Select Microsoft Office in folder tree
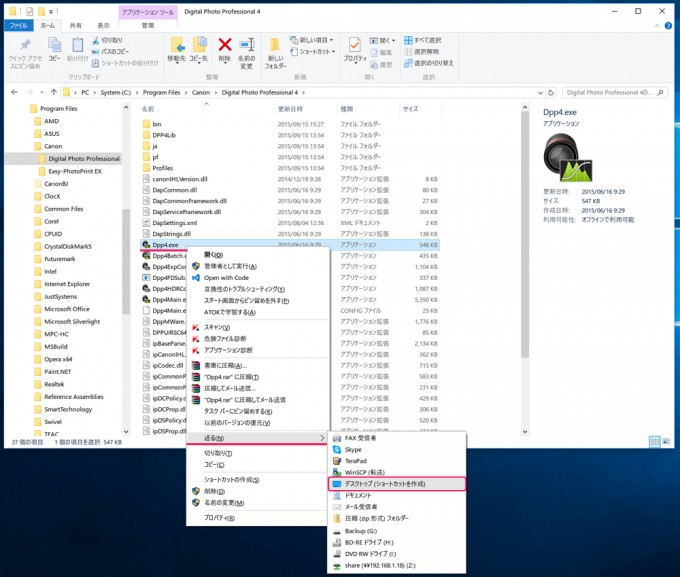 pyautogui.click(x=66, y=309)
